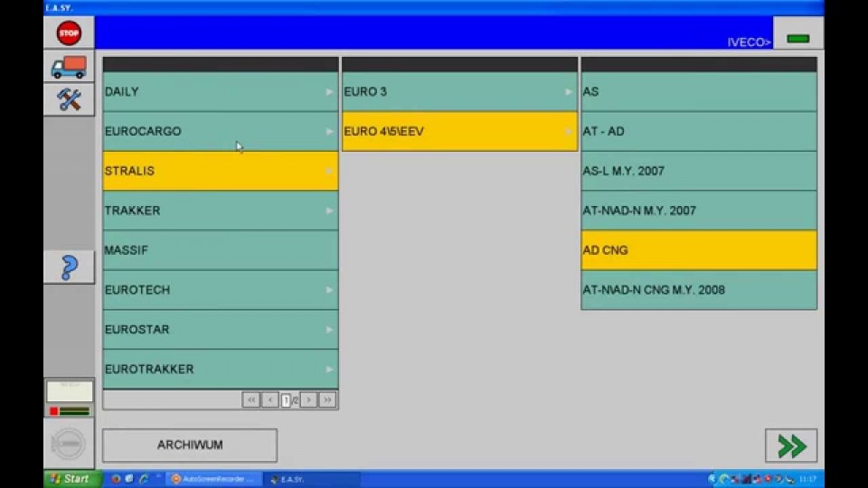Select AS variant
The height and width of the screenshot is (488, 868).
point(699,92)
